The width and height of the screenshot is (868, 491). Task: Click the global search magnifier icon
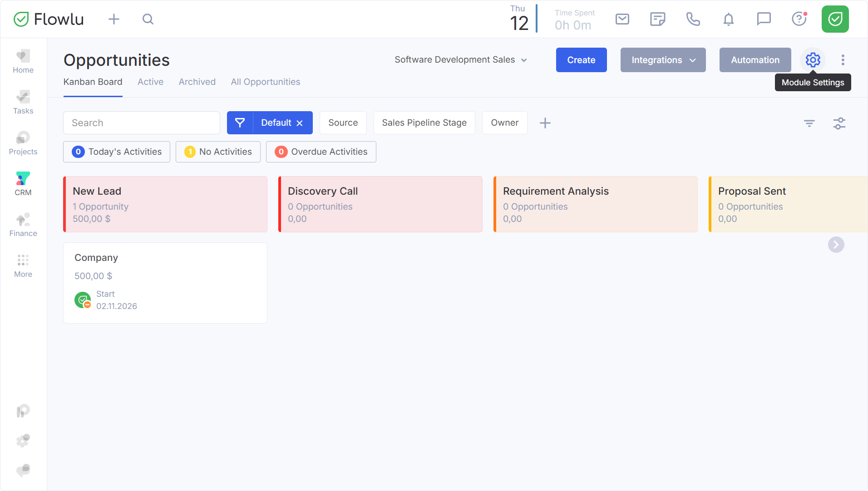(148, 19)
